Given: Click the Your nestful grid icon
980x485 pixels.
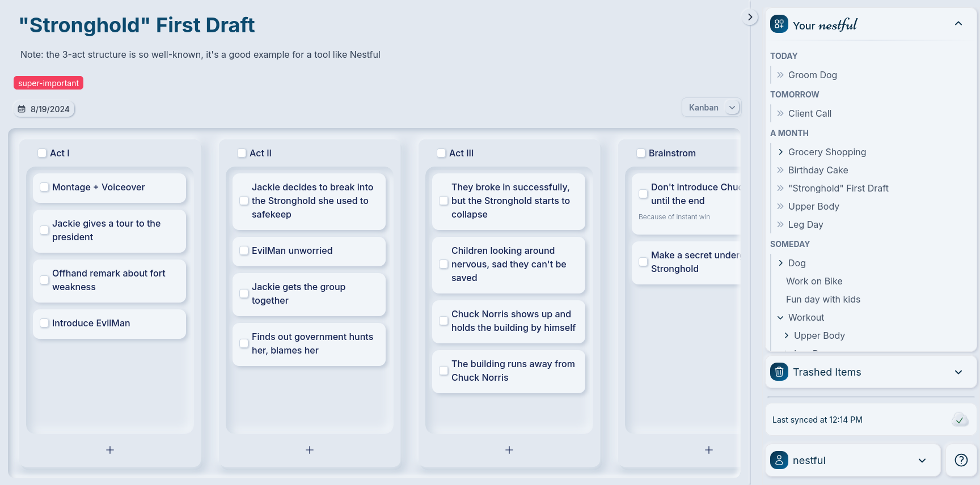Looking at the screenshot, I should [x=779, y=24].
